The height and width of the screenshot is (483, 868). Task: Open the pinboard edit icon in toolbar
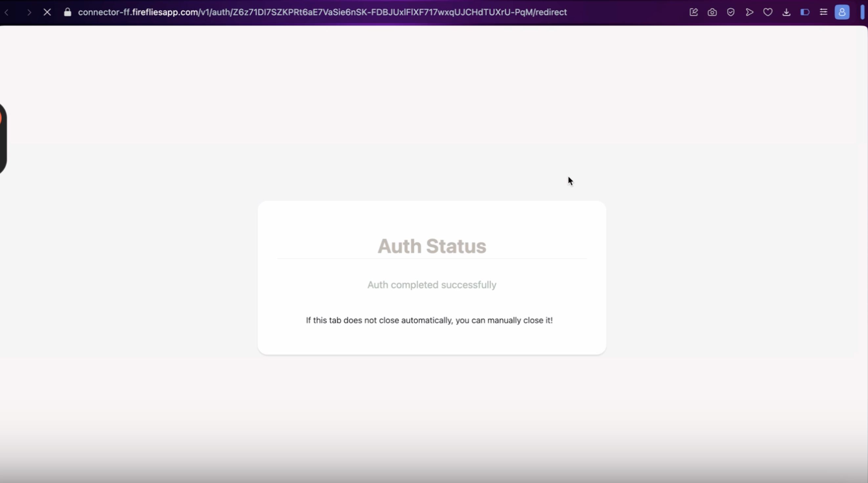693,12
